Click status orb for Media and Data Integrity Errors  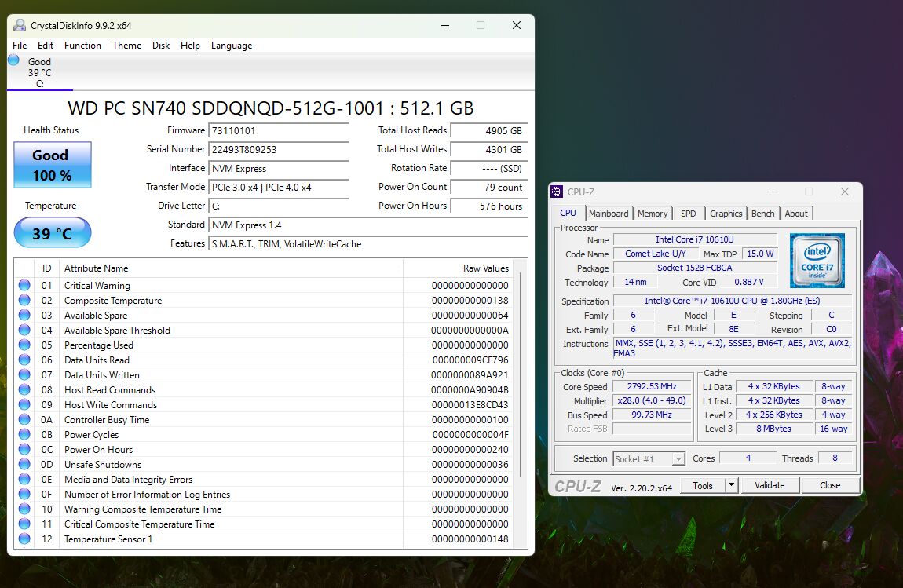(x=24, y=479)
